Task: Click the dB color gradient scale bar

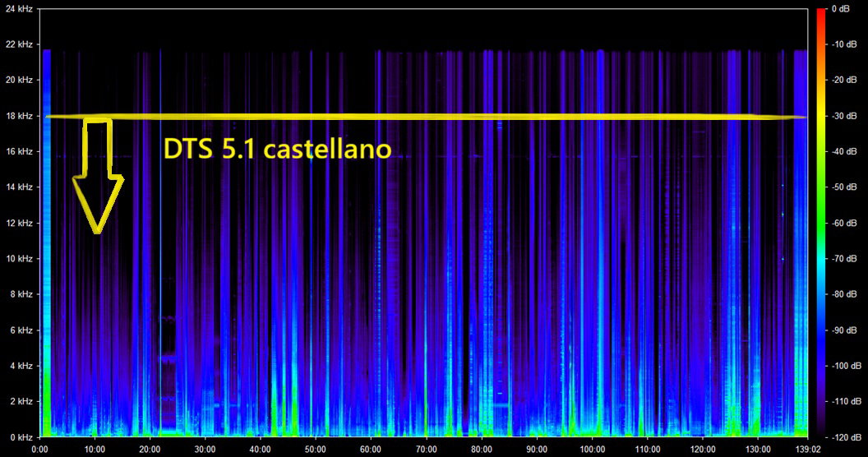Action: 821,223
